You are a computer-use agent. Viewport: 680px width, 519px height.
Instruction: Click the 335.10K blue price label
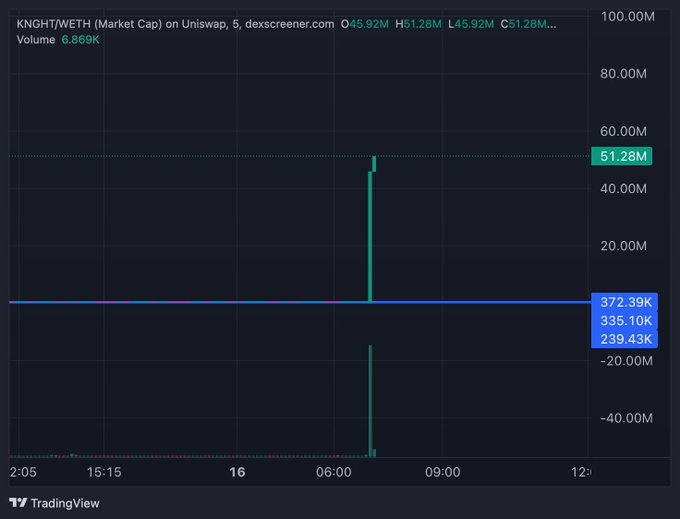coord(624,321)
